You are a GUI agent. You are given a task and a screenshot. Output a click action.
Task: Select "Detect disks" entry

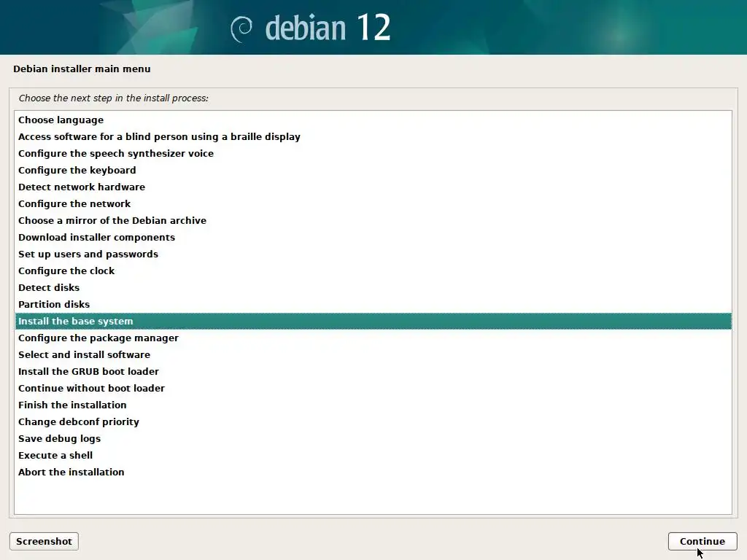point(373,287)
